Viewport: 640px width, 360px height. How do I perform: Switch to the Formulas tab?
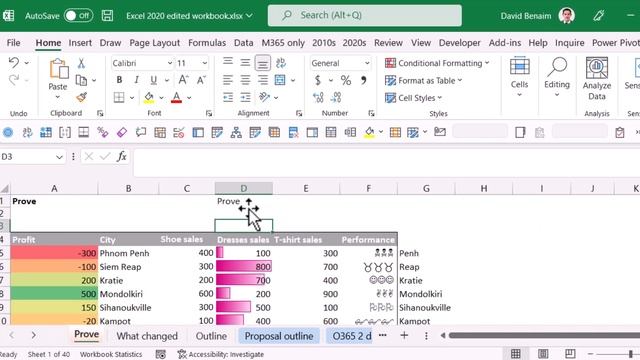(207, 43)
